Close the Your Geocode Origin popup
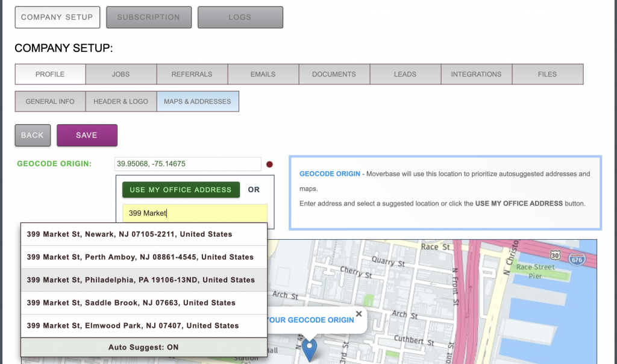The width and height of the screenshot is (617, 364). click(x=359, y=314)
